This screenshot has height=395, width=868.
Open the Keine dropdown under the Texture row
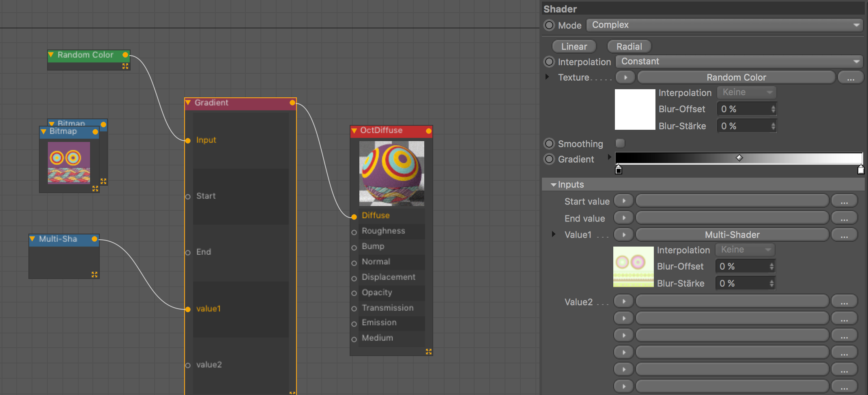click(x=747, y=92)
